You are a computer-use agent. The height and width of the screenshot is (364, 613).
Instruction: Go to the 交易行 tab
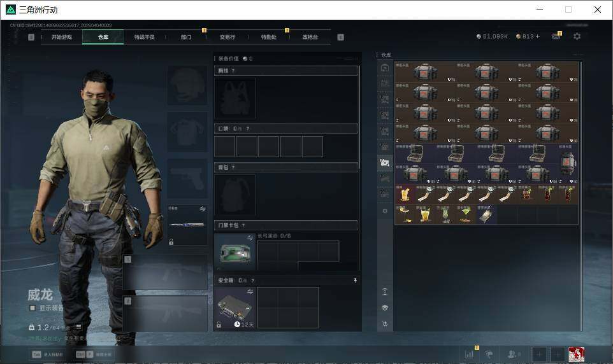point(227,37)
